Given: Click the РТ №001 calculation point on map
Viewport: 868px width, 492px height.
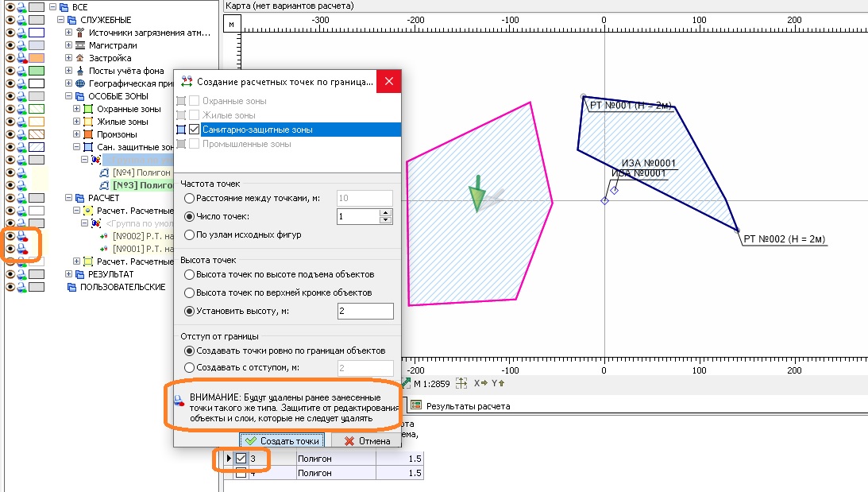Looking at the screenshot, I should click(x=583, y=98).
